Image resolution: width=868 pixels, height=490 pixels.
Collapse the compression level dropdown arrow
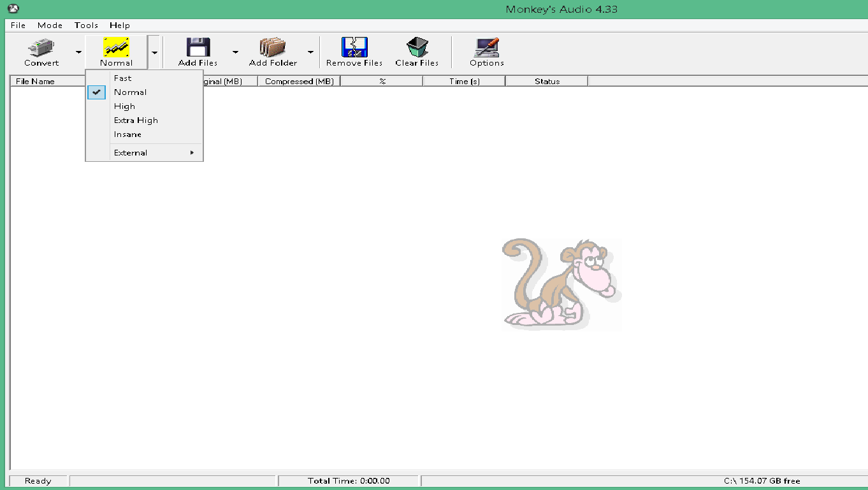[154, 52]
